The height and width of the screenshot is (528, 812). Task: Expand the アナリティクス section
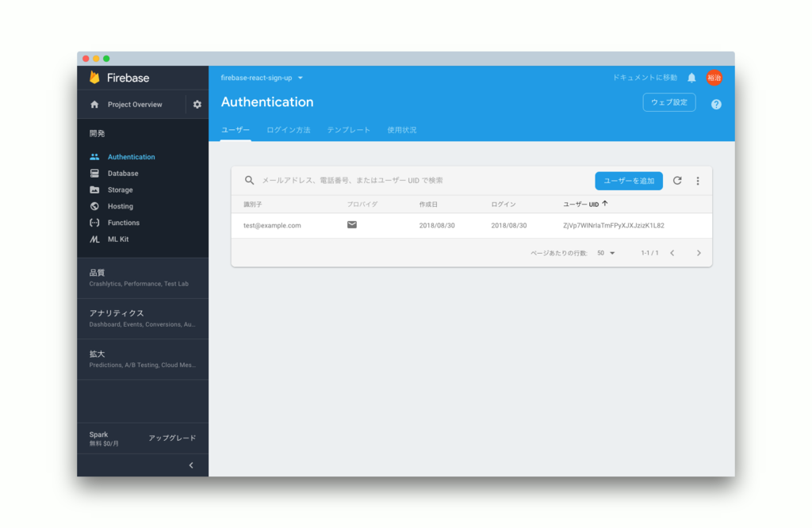coord(143,319)
